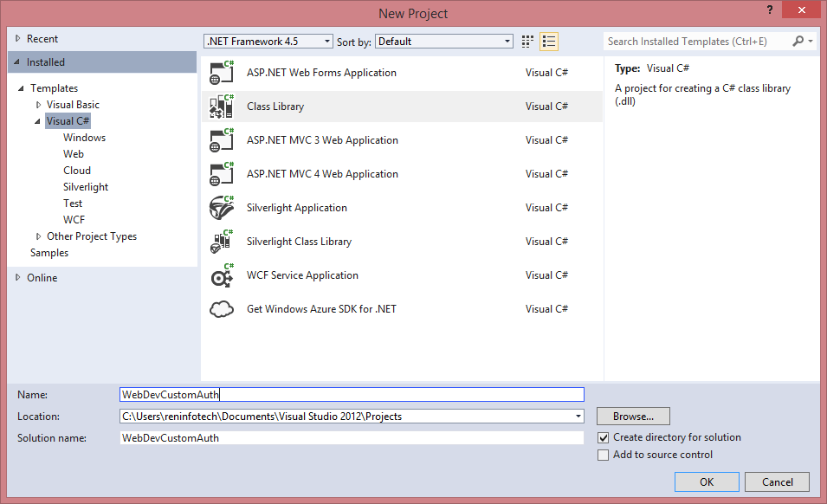Select Test template category
Image resolution: width=827 pixels, height=504 pixels.
pos(73,203)
